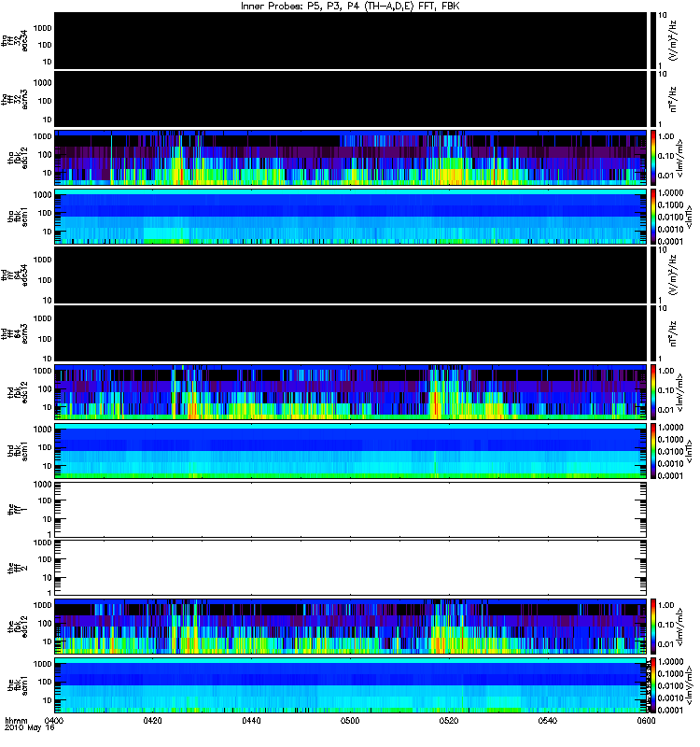Click the thd fbk scm1 rainbow color bar
700x747 pixels.
tap(653, 451)
